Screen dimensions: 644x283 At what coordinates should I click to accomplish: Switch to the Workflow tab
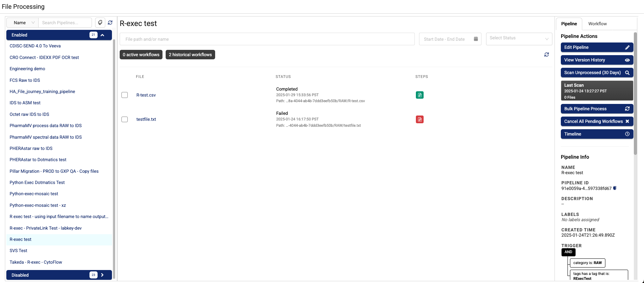pyautogui.click(x=597, y=24)
